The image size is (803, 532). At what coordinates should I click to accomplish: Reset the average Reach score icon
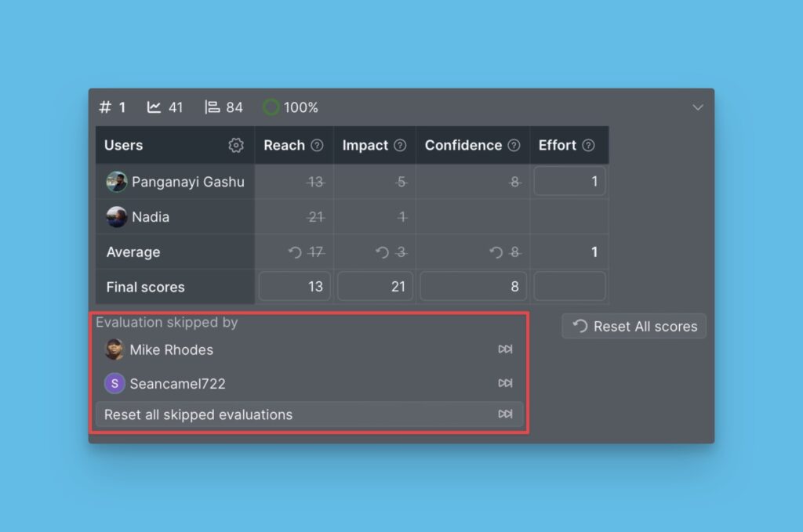[296, 252]
